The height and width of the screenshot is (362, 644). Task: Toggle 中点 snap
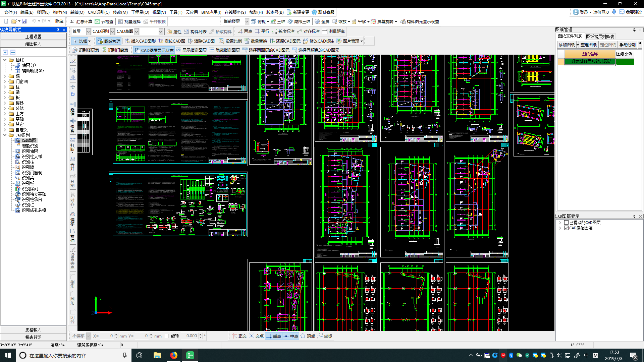(290, 336)
